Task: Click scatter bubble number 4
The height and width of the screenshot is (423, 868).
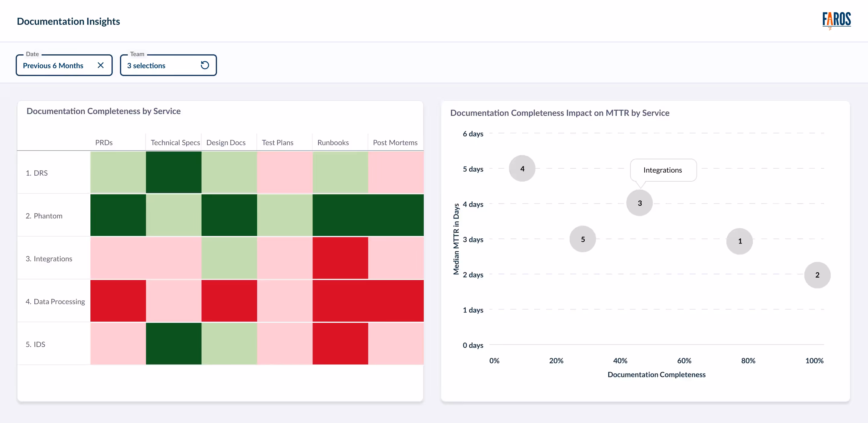Action: click(522, 169)
